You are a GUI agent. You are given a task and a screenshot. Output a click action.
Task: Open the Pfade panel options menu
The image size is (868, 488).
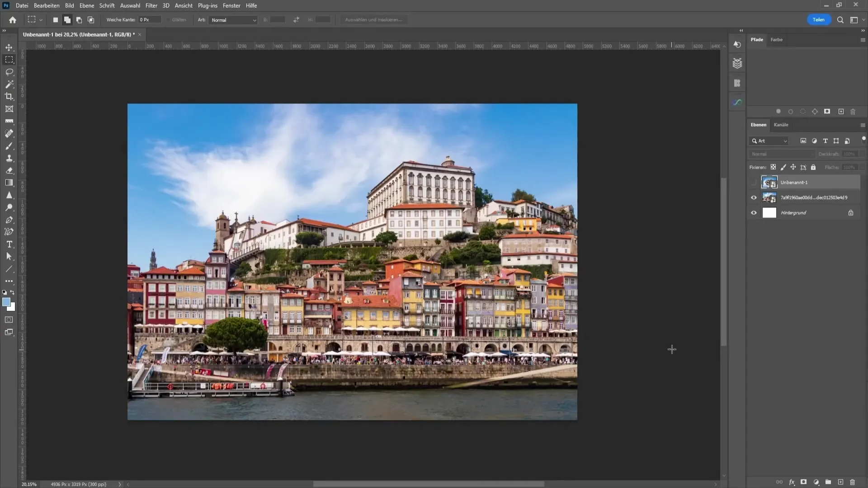pyautogui.click(x=863, y=40)
